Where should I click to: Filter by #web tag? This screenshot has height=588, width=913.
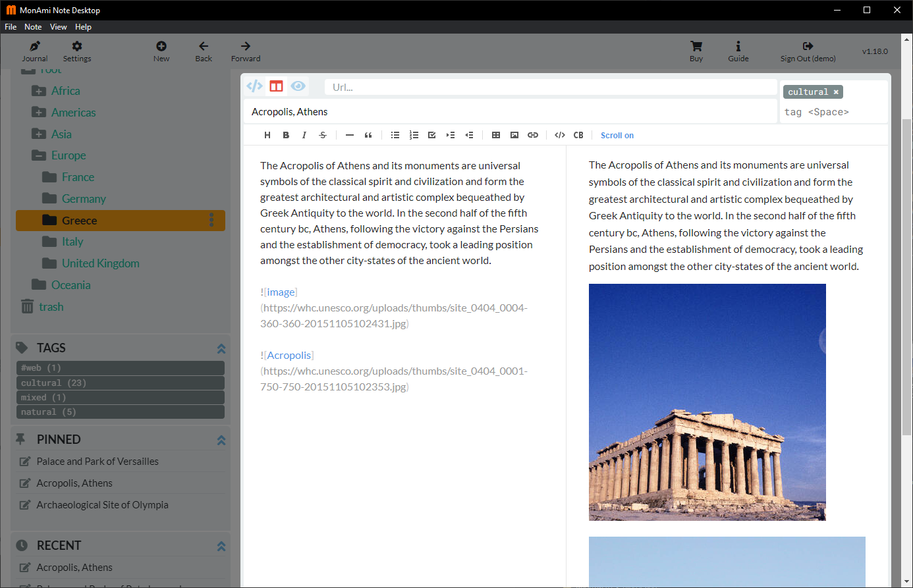(121, 368)
